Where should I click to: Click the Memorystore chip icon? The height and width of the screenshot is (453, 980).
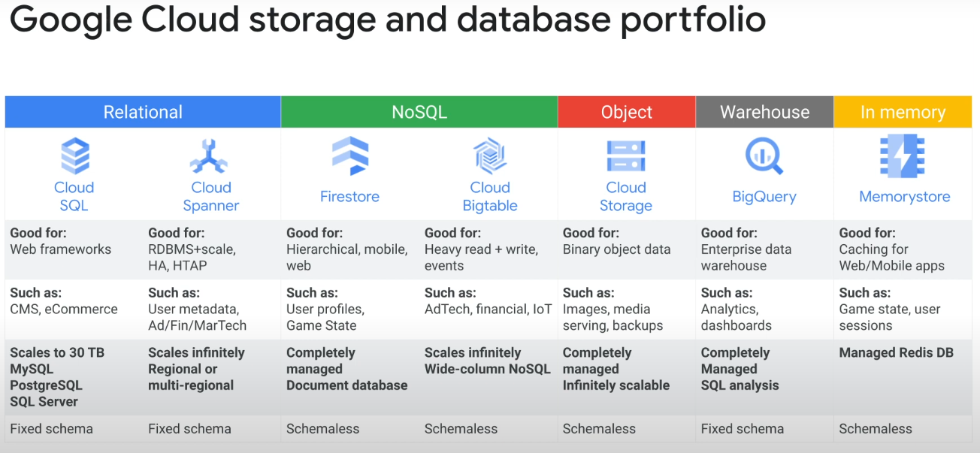(x=903, y=156)
